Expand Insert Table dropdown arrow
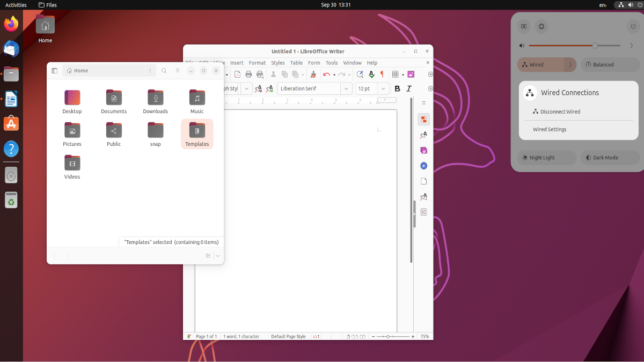Viewport: 644px width, 362px height. pos(402,75)
